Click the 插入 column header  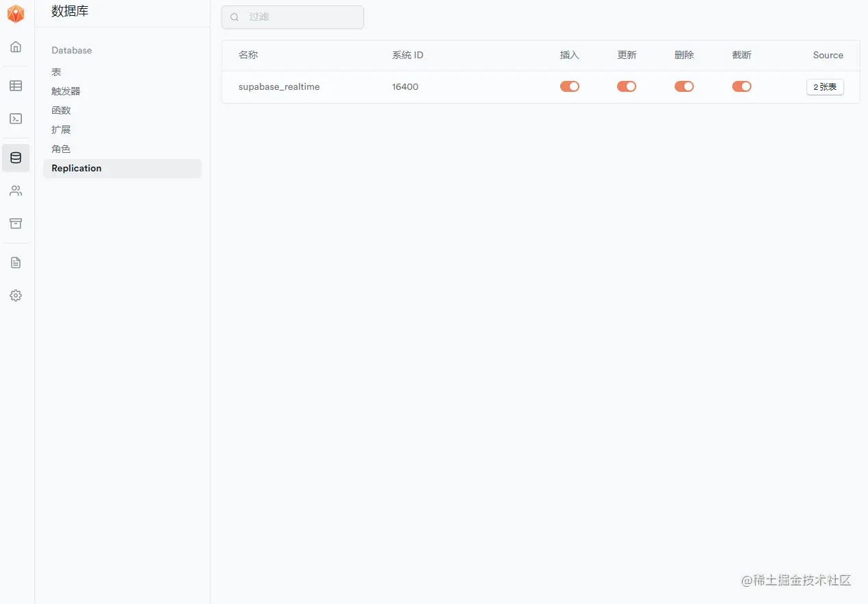570,55
